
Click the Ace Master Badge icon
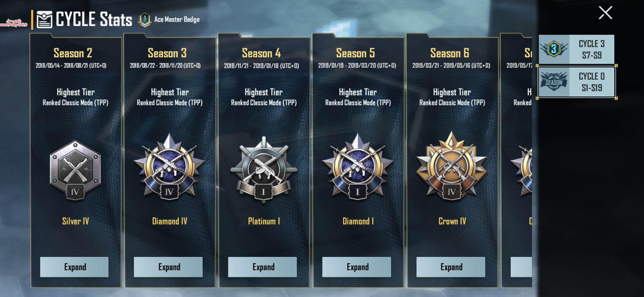pyautogui.click(x=145, y=20)
